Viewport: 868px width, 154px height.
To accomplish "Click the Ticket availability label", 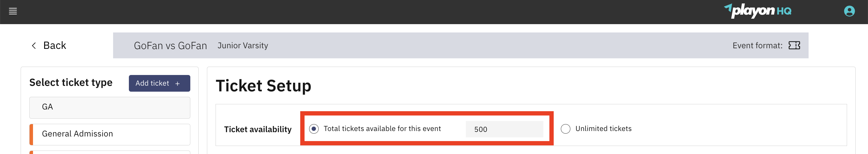I will [x=258, y=129].
